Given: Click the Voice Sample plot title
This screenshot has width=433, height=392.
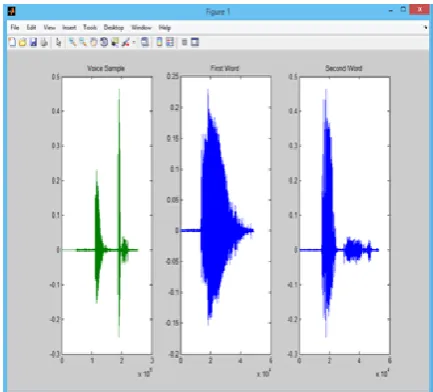Looking at the screenshot, I should 106,68.
